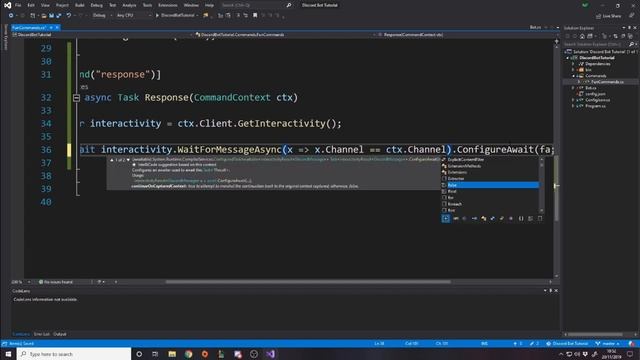
Task: Click the editor horizontal scrollbar
Action: 308,282
